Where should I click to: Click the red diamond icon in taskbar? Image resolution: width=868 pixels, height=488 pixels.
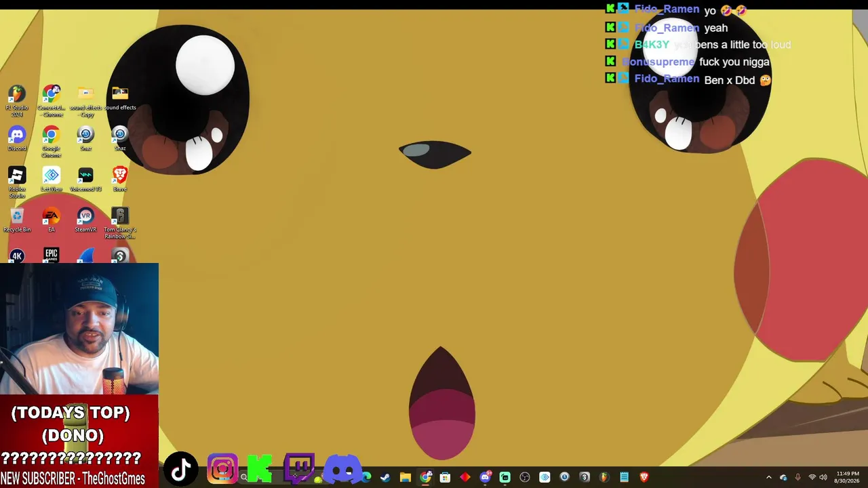pyautogui.click(x=465, y=477)
